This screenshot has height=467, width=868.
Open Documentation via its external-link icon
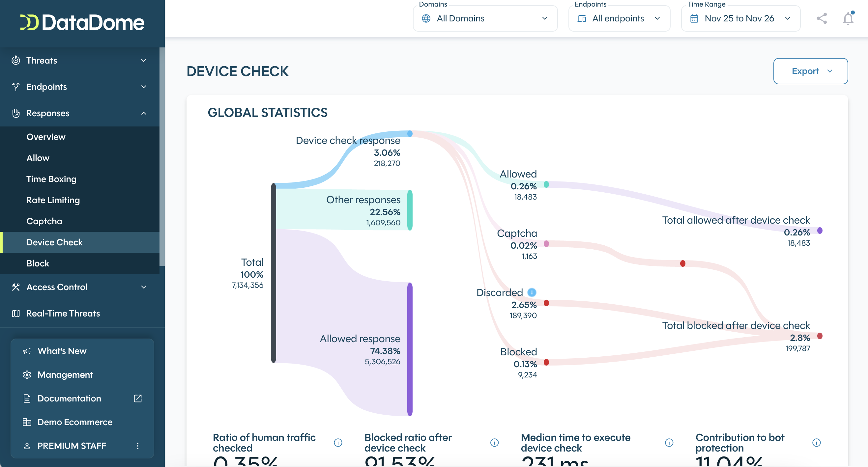[x=138, y=398]
